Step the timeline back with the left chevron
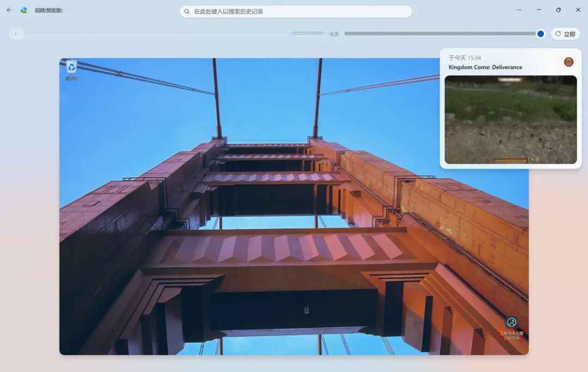 (16, 34)
